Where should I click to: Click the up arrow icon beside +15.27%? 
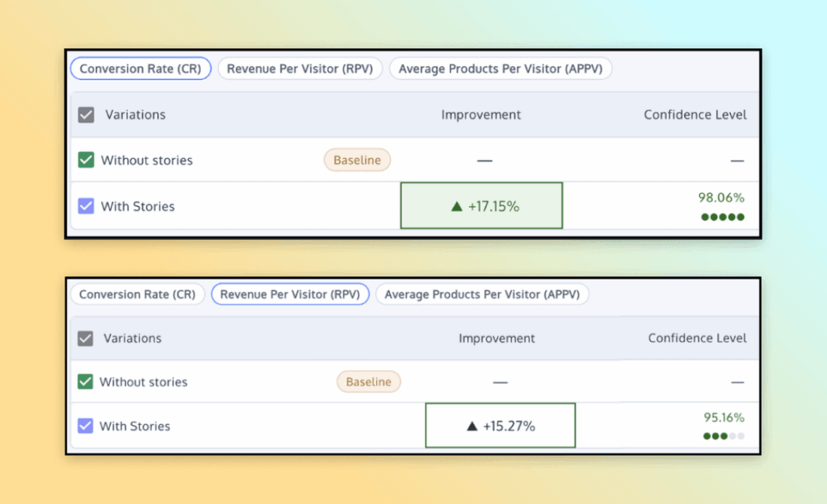pos(472,426)
